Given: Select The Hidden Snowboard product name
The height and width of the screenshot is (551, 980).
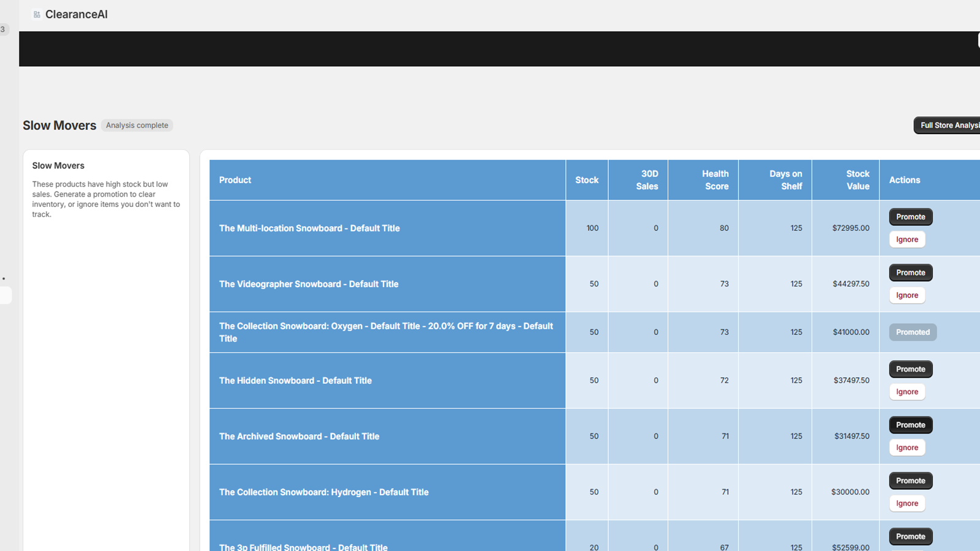Looking at the screenshot, I should 295,381.
